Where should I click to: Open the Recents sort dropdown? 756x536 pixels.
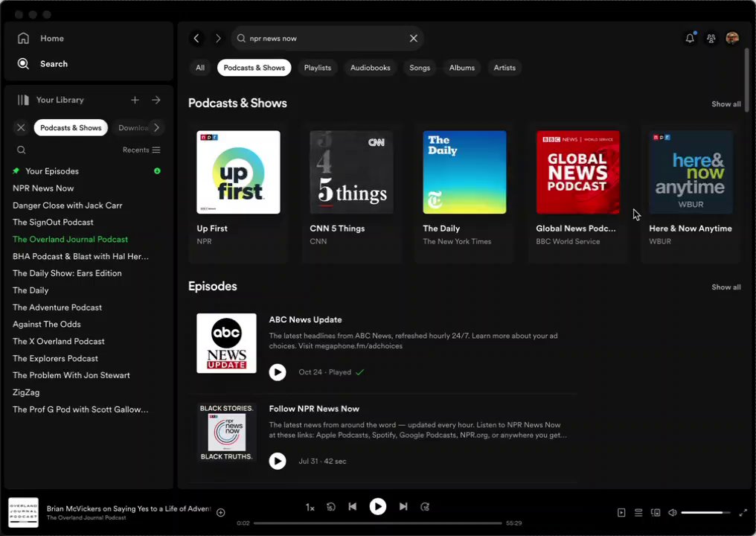[141, 150]
